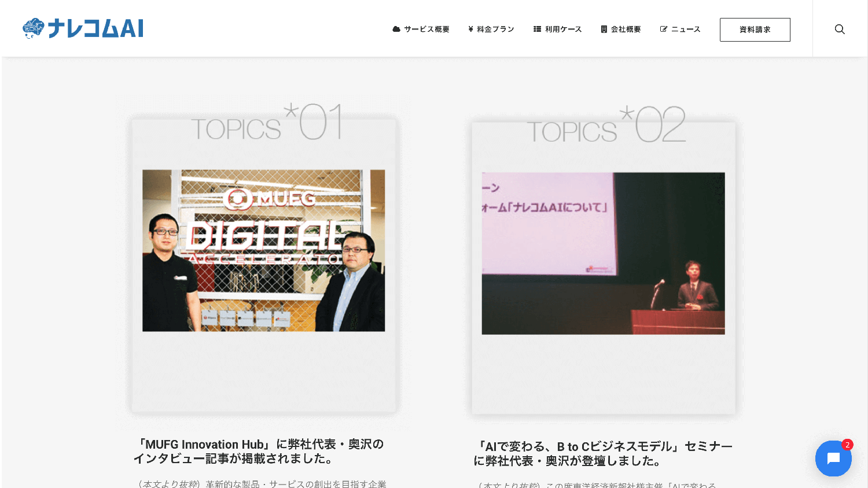Click cloud icon beside サービス概要

pos(396,29)
